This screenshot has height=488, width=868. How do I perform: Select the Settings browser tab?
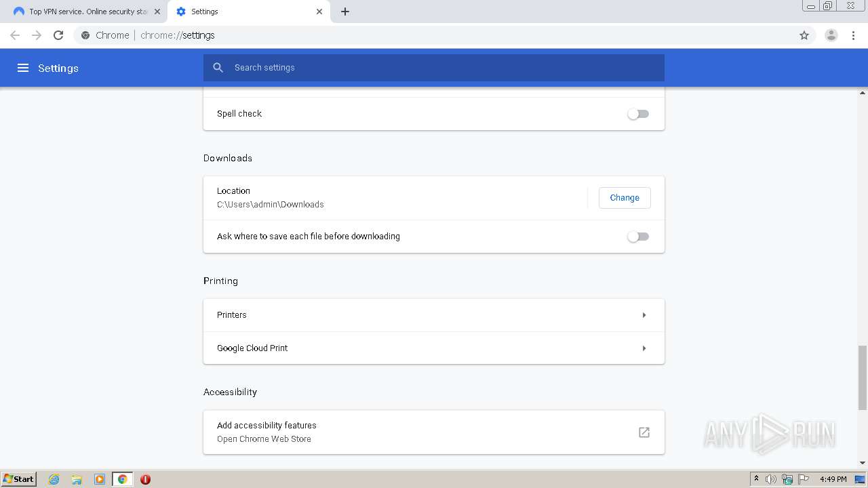tap(248, 12)
